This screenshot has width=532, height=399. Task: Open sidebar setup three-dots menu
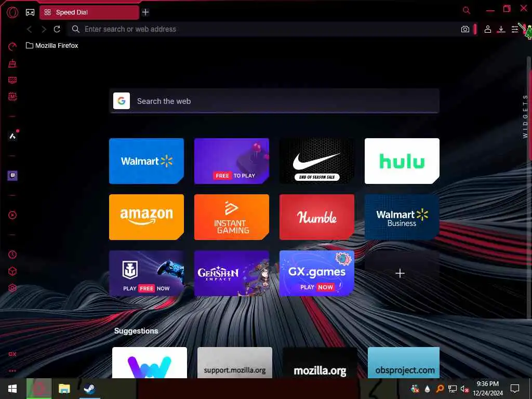coord(12,371)
